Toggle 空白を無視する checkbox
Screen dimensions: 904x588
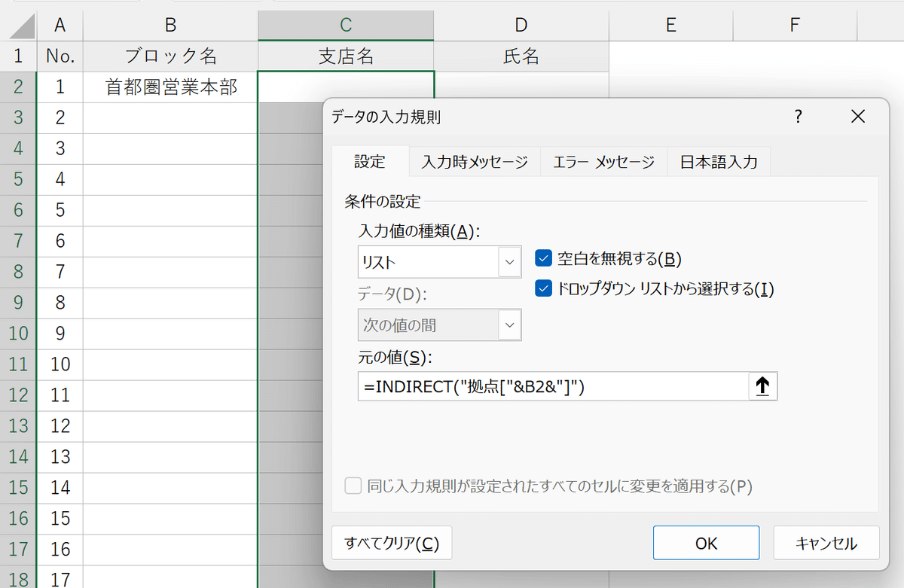544,259
